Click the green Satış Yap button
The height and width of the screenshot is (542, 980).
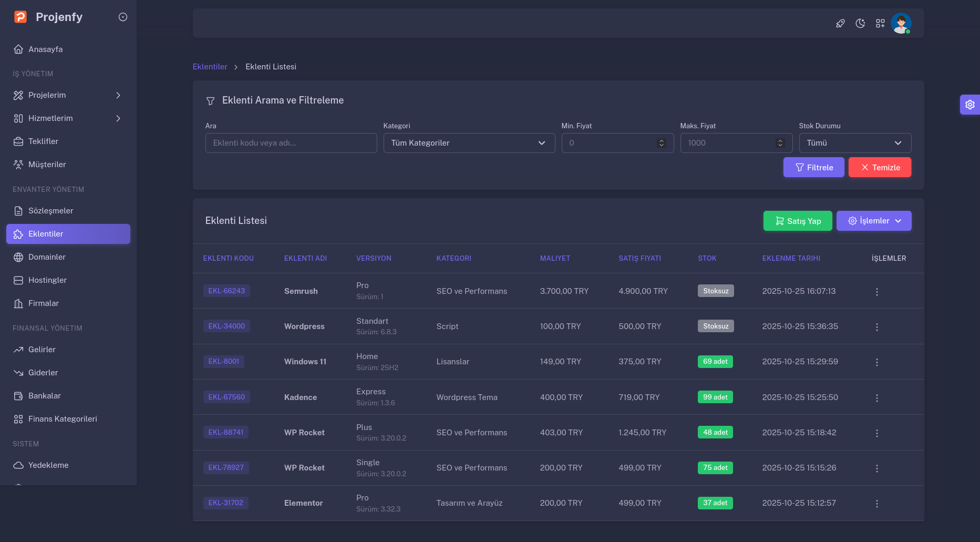click(x=797, y=221)
